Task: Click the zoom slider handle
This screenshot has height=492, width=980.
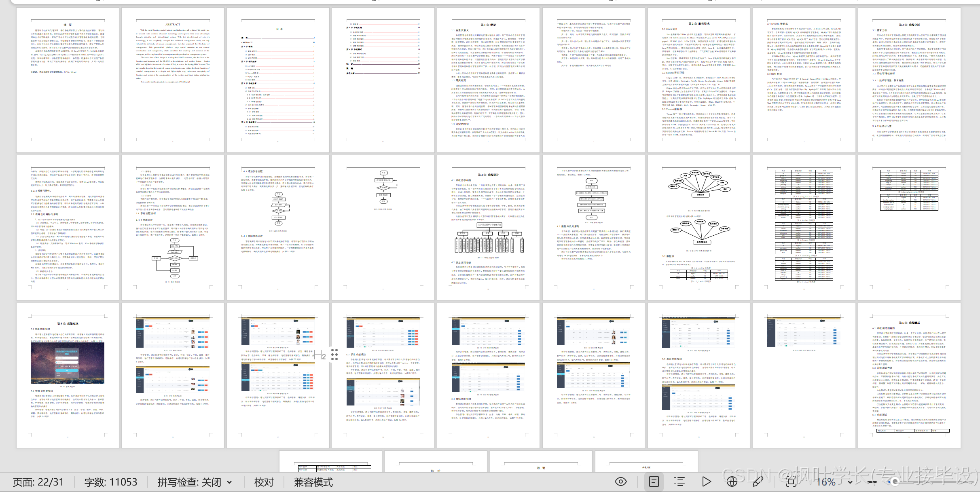Action: tap(895, 481)
